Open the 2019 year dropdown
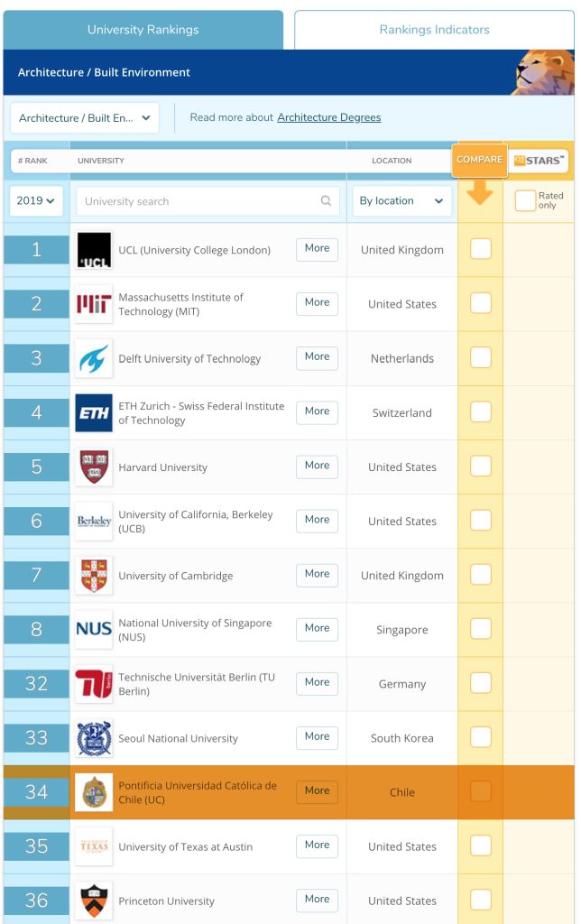The width and height of the screenshot is (581, 924). coord(36,201)
